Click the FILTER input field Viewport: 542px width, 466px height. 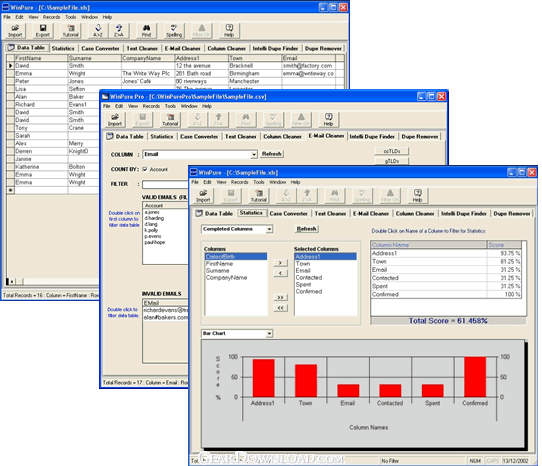[165, 184]
